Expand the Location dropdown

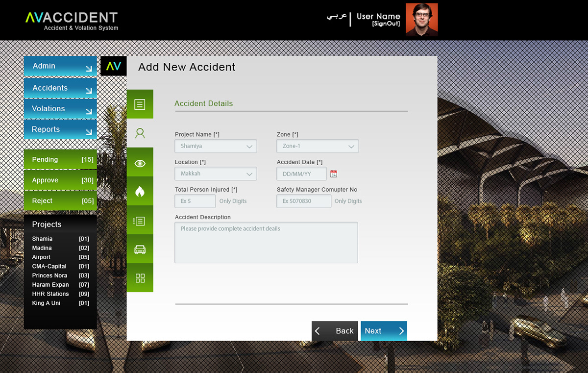click(x=216, y=174)
